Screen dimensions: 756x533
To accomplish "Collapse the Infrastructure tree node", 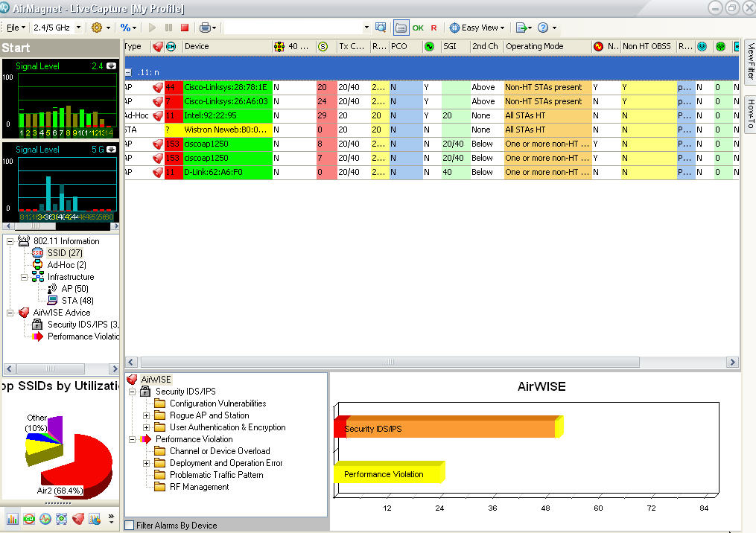I will click(24, 277).
